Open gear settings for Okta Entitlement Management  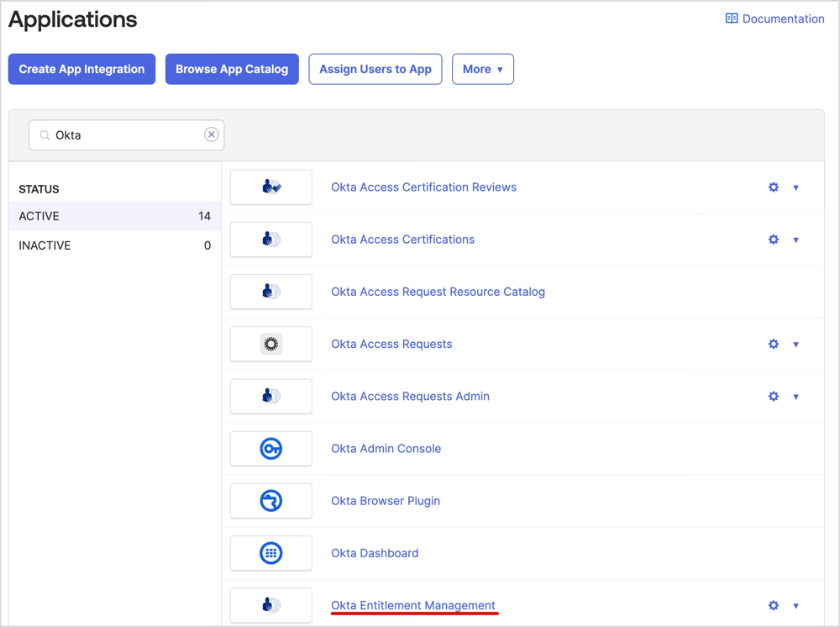774,605
